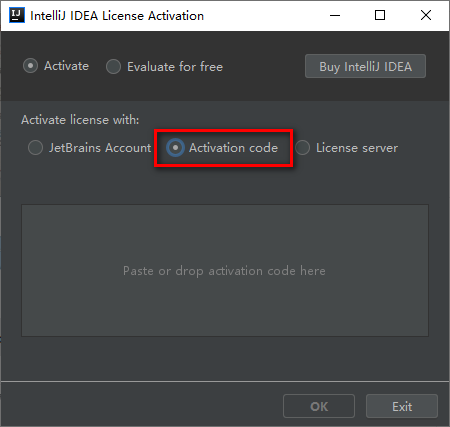Confirm with the OK button
The image size is (450, 427).
(319, 406)
